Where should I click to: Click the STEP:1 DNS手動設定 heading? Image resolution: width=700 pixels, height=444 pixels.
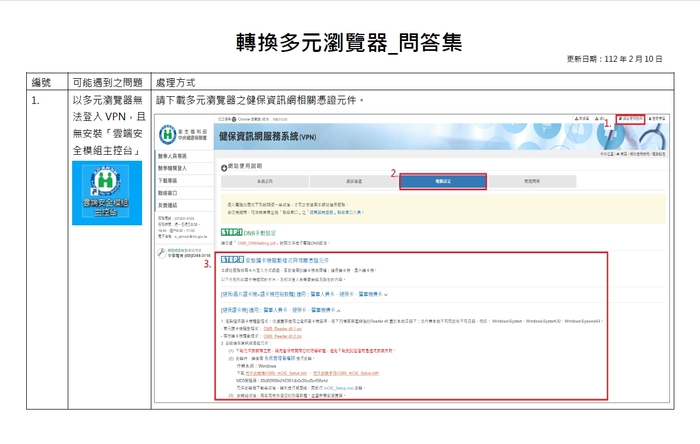[x=249, y=233]
